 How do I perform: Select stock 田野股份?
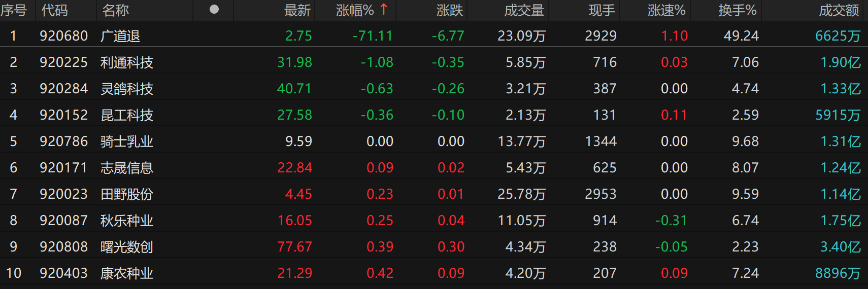pyautogui.click(x=127, y=194)
